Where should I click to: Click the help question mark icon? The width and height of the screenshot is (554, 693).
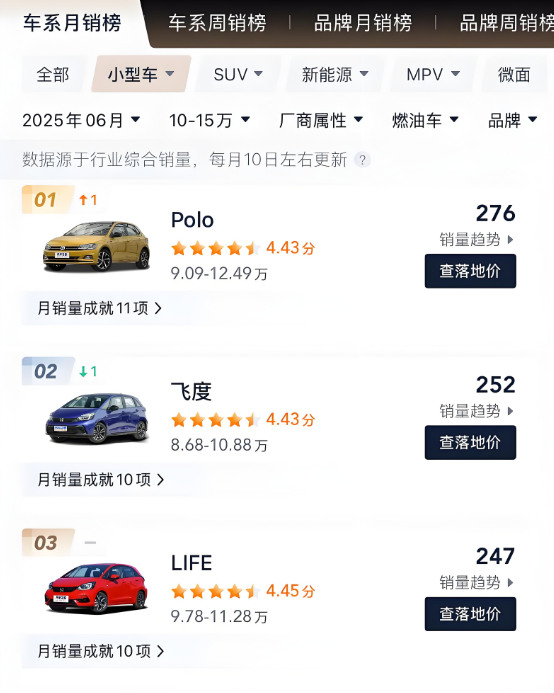(x=362, y=160)
